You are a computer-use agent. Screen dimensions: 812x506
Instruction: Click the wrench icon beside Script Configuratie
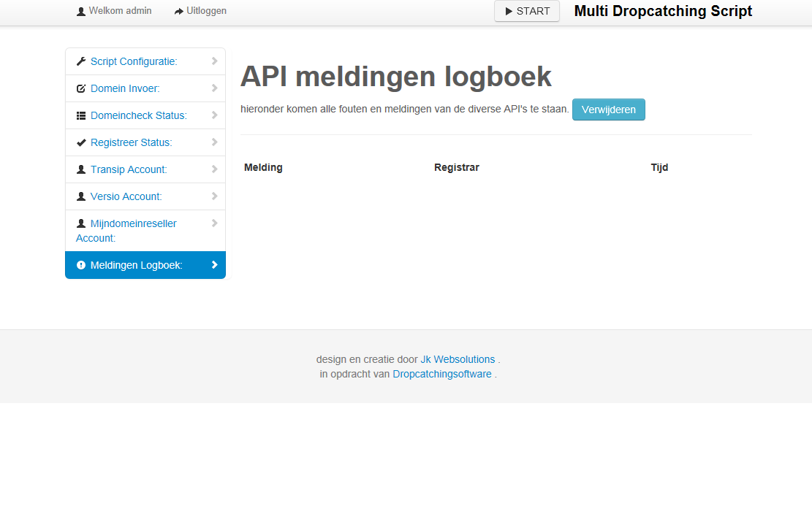[81, 61]
